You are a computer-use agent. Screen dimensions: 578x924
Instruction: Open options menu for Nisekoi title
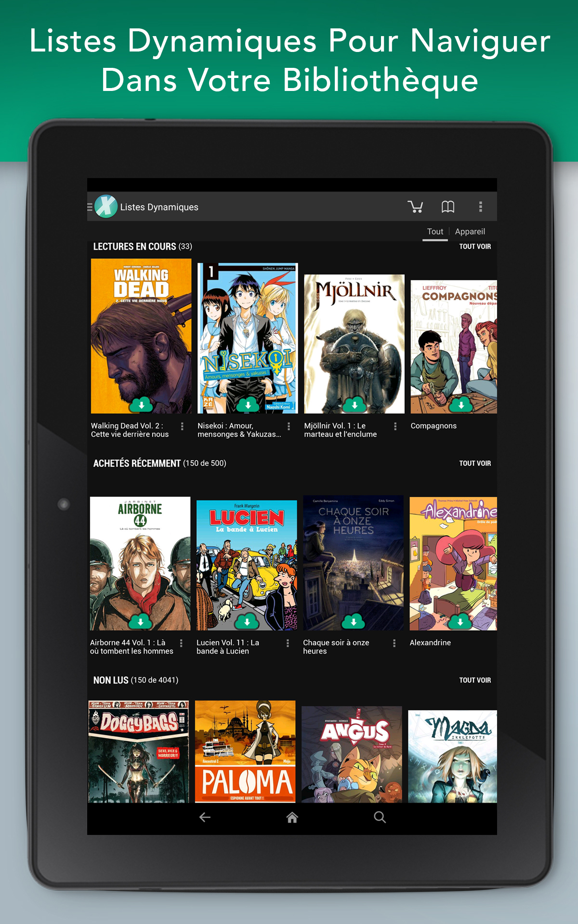pos(289,426)
